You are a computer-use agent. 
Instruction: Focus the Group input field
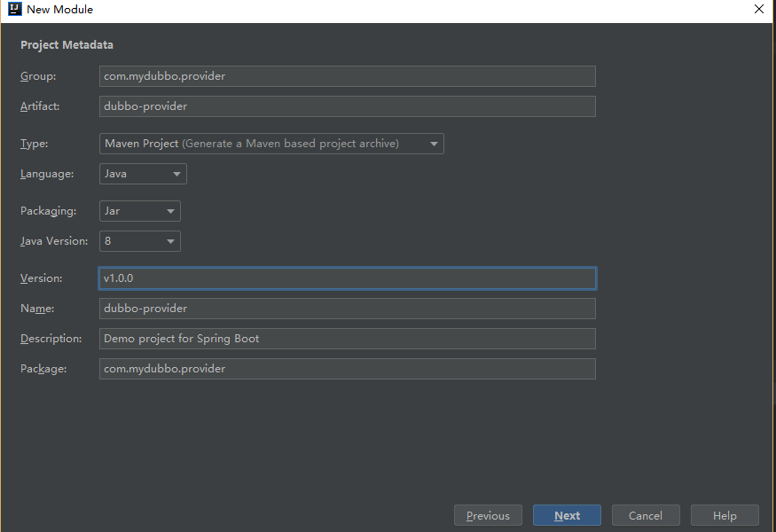348,76
